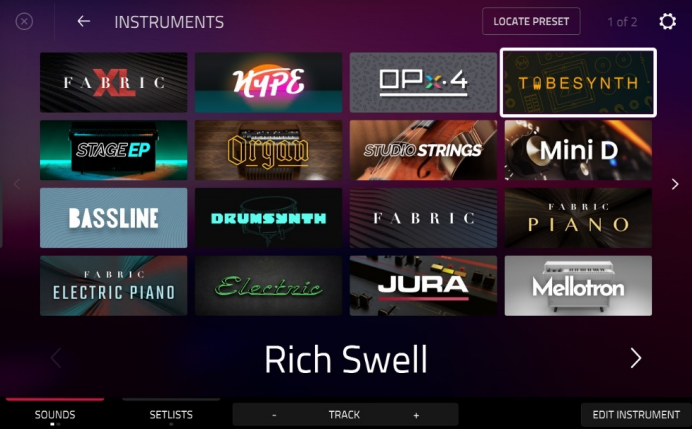Pick the Stage EP instrument
Viewport: 692px width, 429px height.
[x=113, y=150]
